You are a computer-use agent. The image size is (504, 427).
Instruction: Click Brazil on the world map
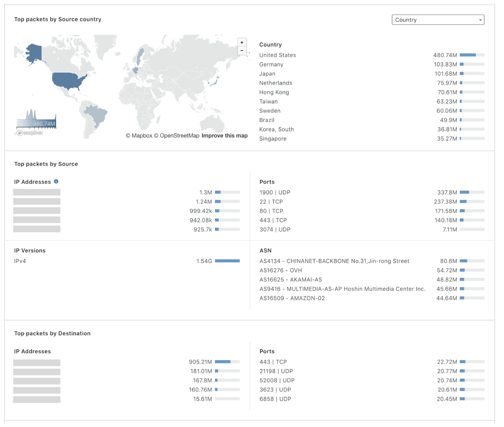[96, 115]
